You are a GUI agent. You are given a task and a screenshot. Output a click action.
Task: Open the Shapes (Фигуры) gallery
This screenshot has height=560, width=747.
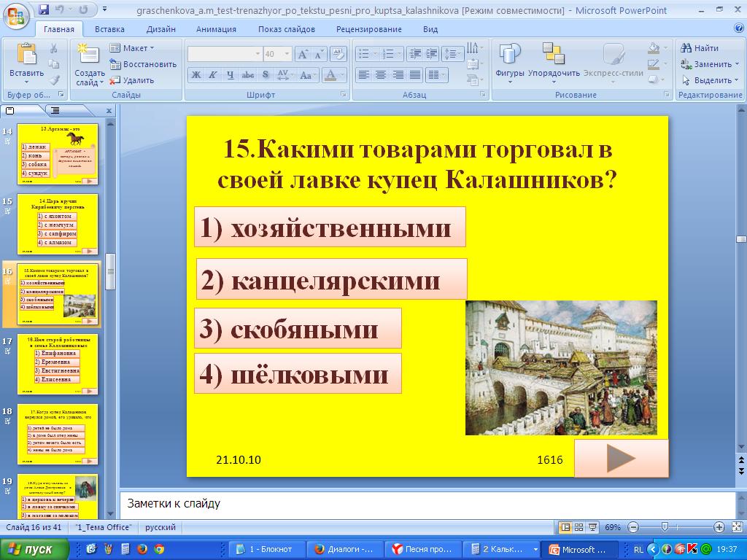509,55
